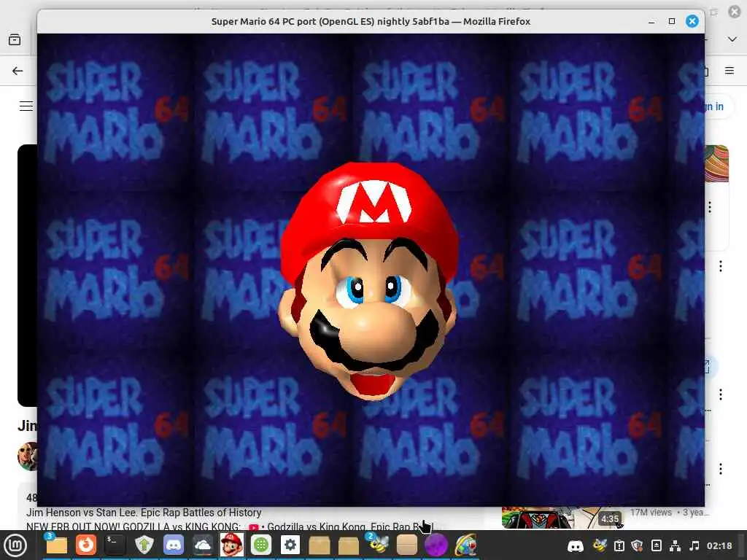Click the security shield tray icon
The image size is (747, 560).
pos(637,545)
